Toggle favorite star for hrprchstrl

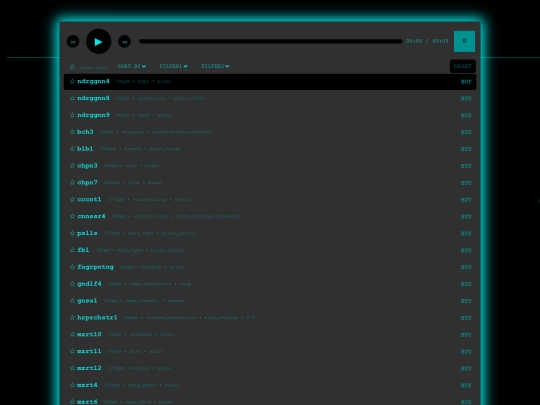[x=72, y=318]
